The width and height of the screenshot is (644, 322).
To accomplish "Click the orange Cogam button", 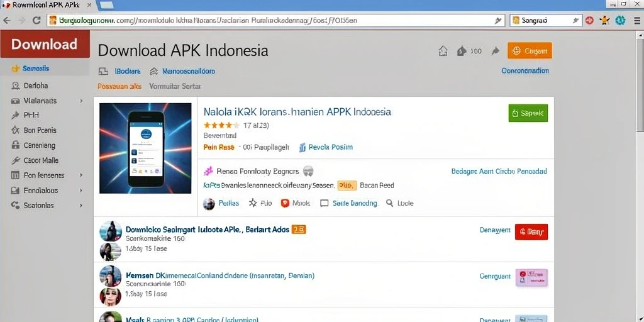I will click(x=530, y=50).
